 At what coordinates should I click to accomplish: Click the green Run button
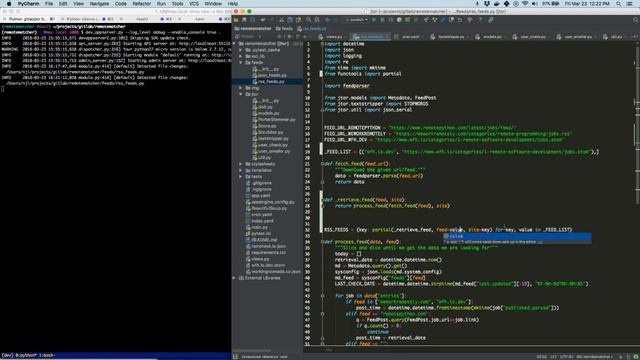click(x=374, y=20)
